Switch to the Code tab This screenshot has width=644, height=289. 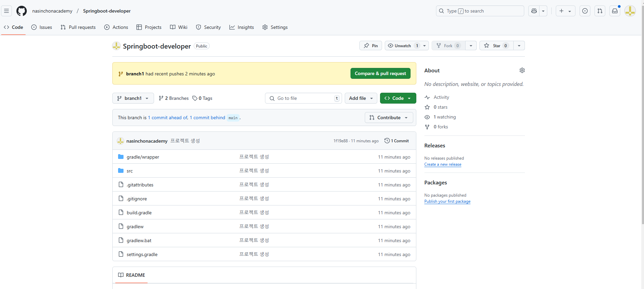[x=14, y=27]
